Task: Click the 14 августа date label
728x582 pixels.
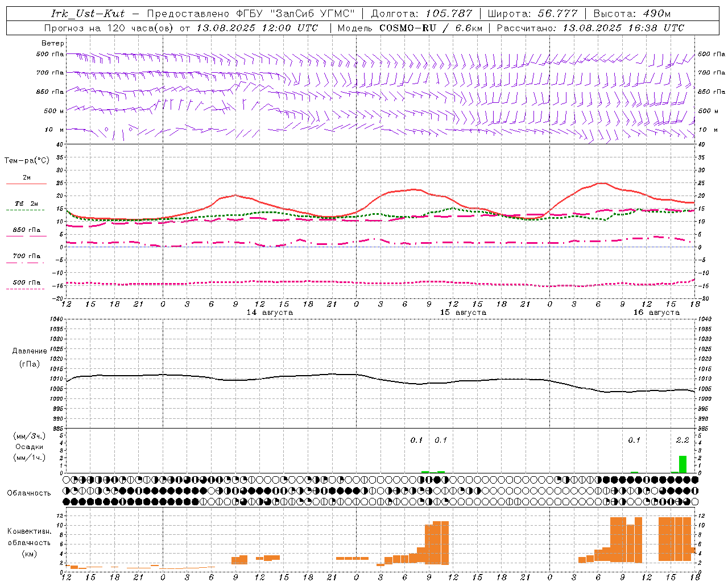Action: 270,313
